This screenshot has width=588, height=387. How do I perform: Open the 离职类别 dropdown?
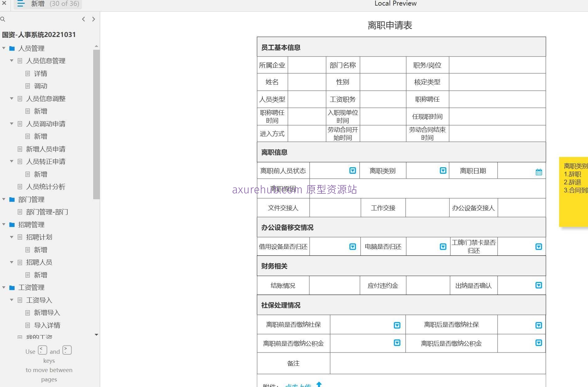pos(442,170)
